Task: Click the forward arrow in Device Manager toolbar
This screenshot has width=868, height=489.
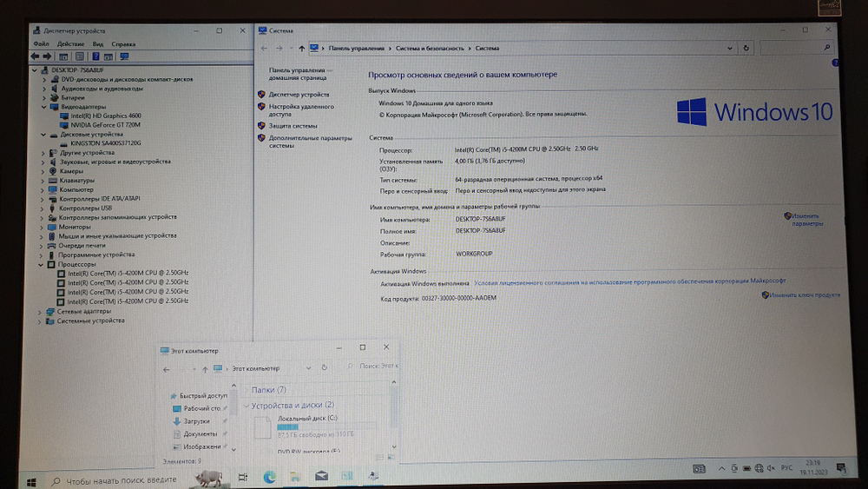Action: click(x=47, y=56)
